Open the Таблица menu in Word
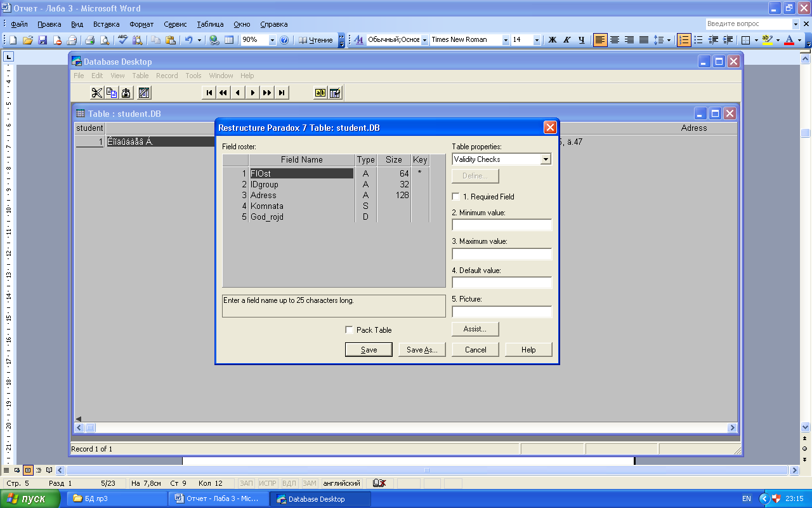 click(210, 24)
